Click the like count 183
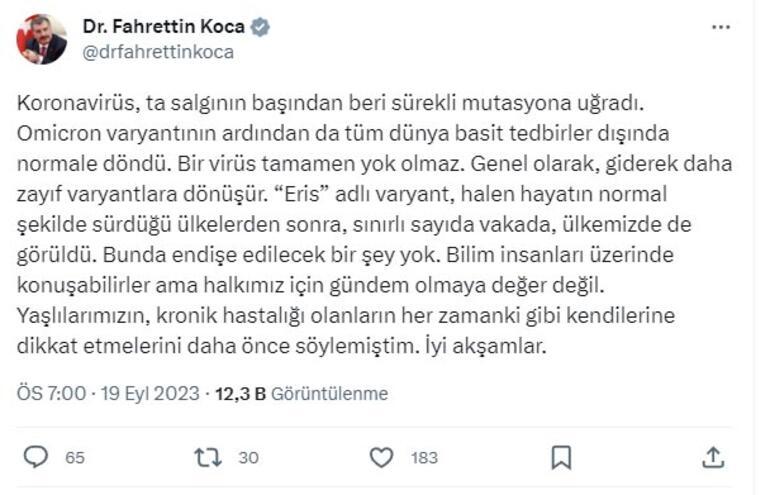Image resolution: width=770 pixels, height=495 pixels. click(x=424, y=458)
